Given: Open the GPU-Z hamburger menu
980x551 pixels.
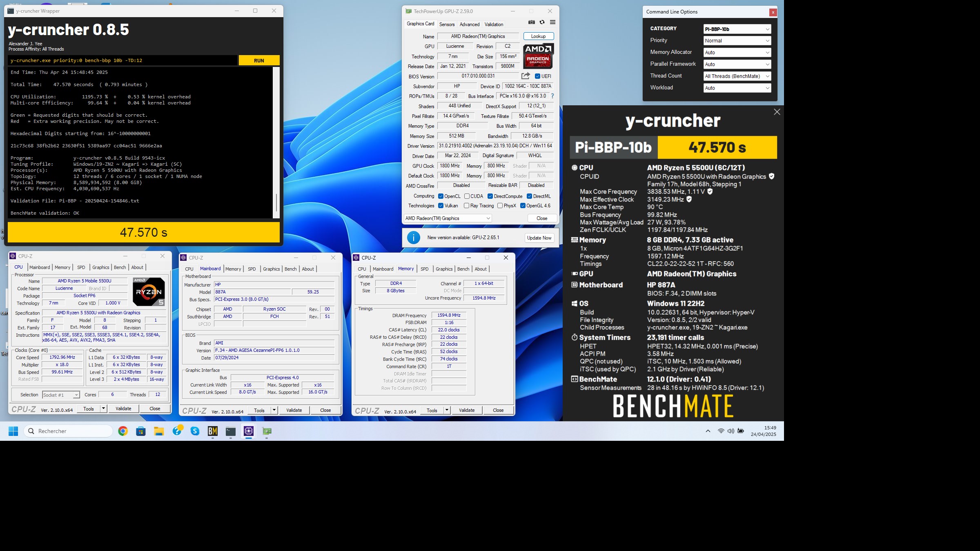Looking at the screenshot, I should click(552, 22).
